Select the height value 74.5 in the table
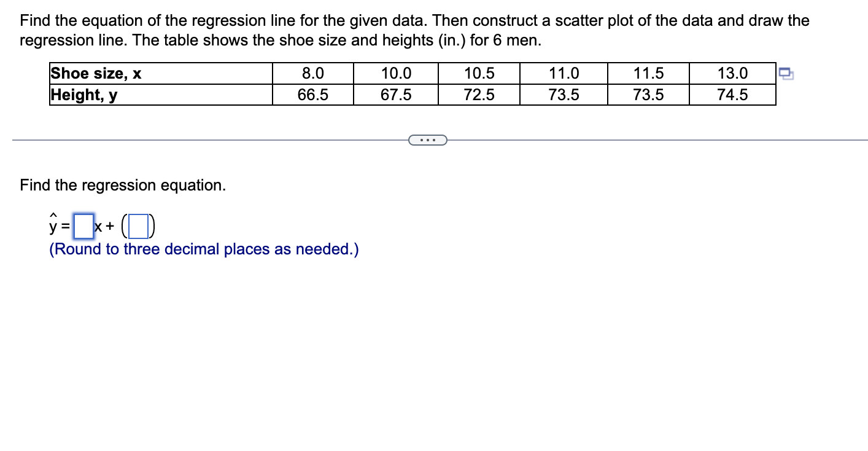The width and height of the screenshot is (868, 451). 734,94
